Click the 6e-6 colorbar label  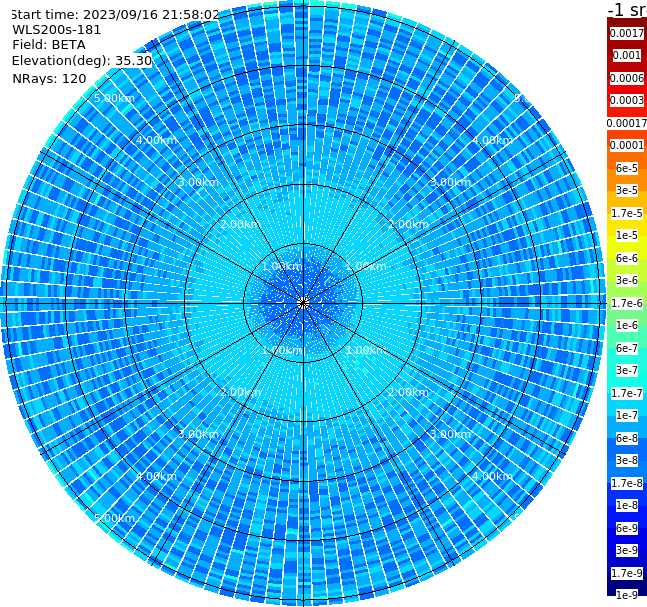pyautogui.click(x=627, y=258)
